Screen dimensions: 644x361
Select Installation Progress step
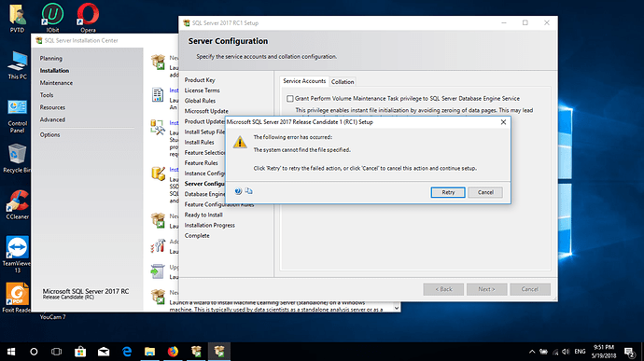[x=209, y=225]
